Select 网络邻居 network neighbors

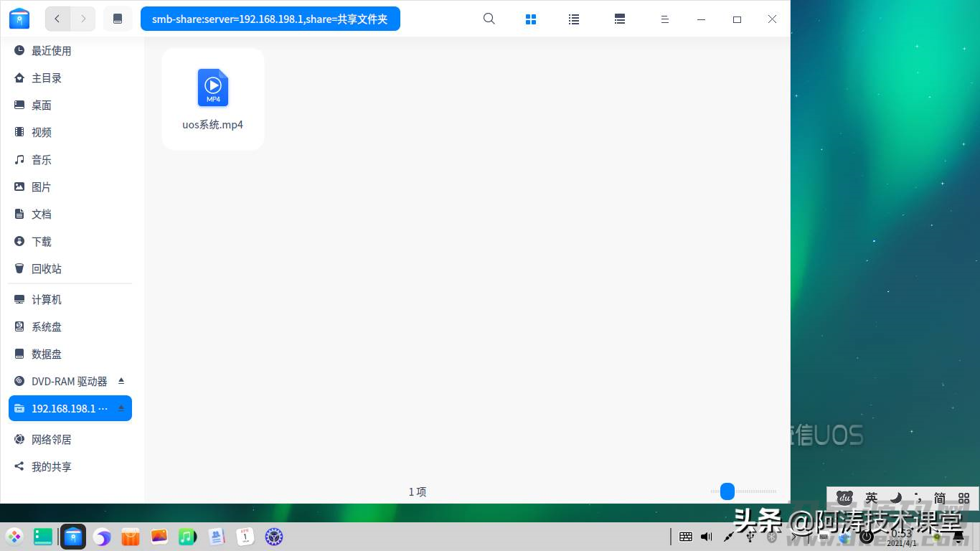point(70,440)
